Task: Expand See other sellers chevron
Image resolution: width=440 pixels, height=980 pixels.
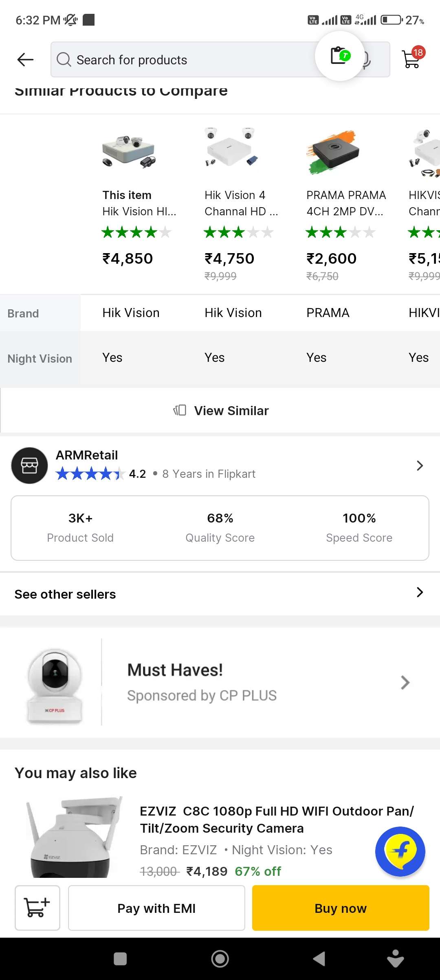Action: click(420, 593)
